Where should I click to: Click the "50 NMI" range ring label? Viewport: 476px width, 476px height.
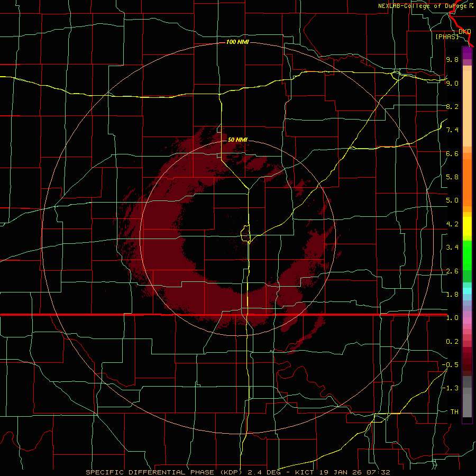237,140
